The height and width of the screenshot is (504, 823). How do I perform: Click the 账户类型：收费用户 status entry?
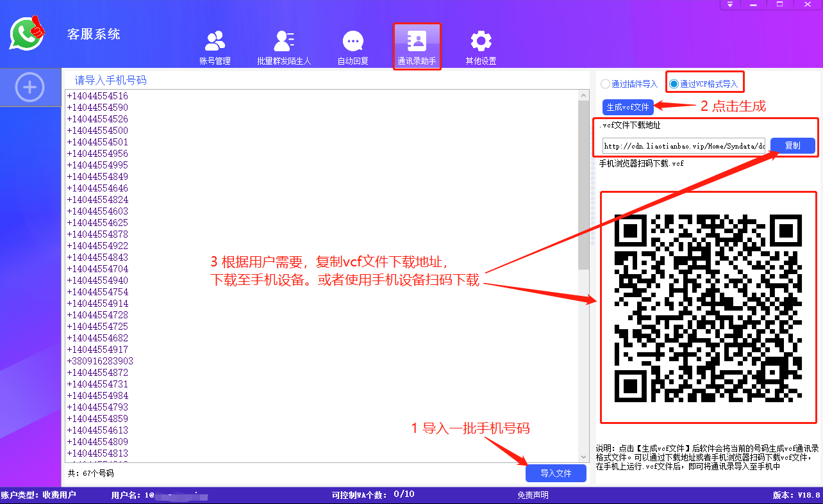[x=38, y=495]
